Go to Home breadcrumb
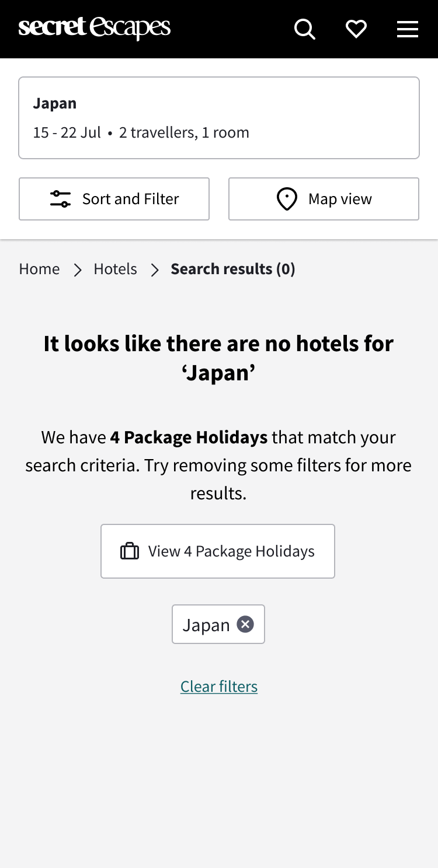The width and height of the screenshot is (438, 868). pos(40,269)
